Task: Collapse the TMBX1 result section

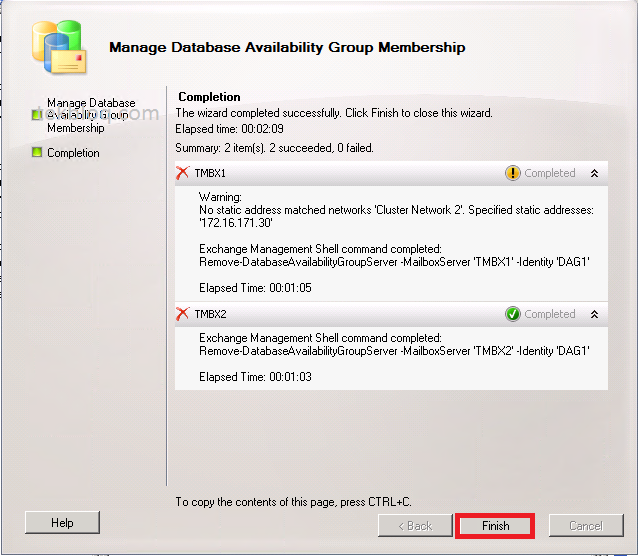Action: point(594,173)
